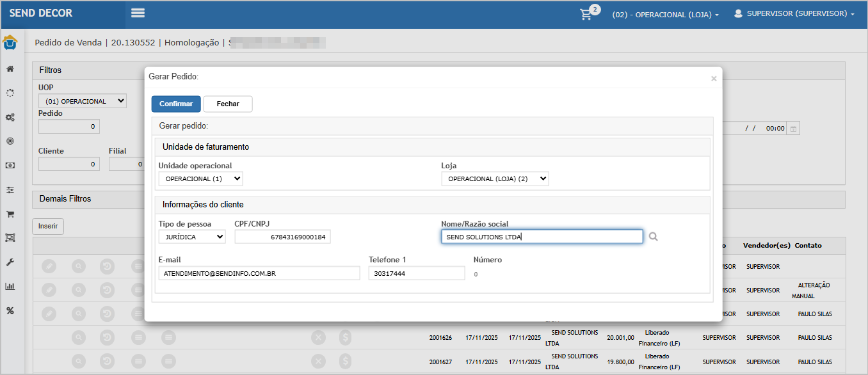Click the calendar icon next to 00:00

pyautogui.click(x=794, y=129)
